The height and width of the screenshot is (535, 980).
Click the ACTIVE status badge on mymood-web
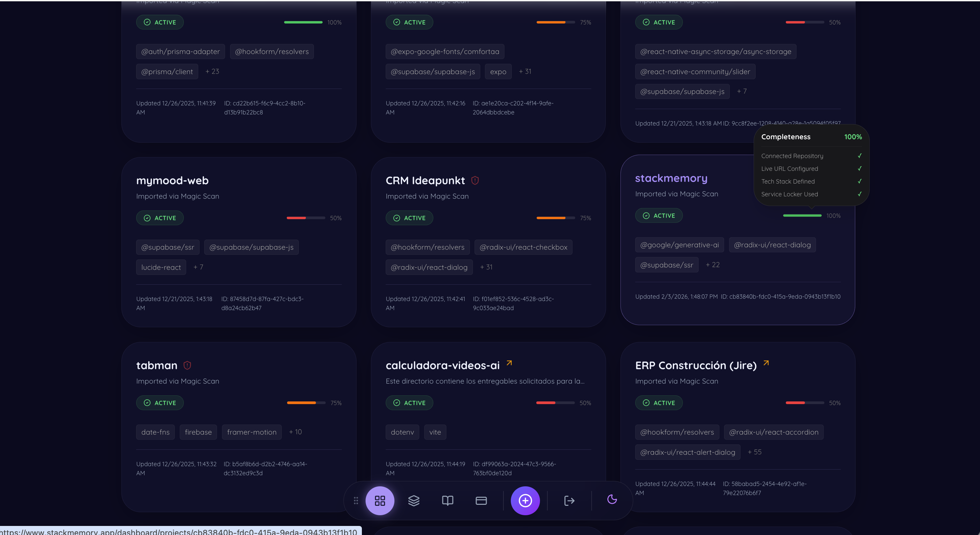(160, 218)
